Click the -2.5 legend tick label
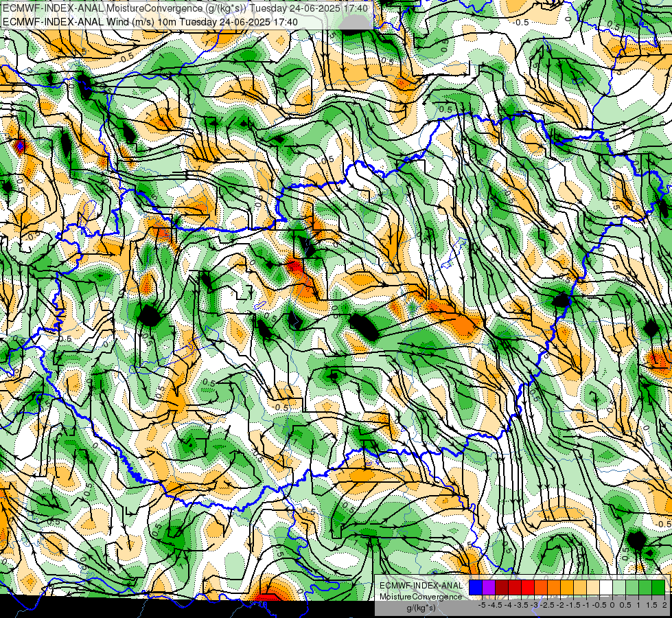672x618 pixels. tap(547, 605)
